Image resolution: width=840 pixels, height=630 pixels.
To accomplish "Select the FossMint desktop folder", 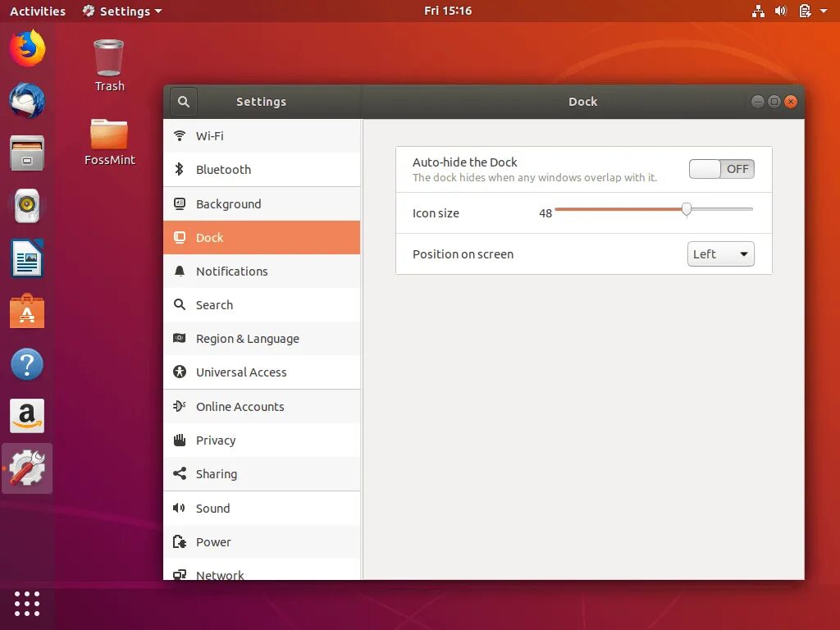I will (x=109, y=142).
